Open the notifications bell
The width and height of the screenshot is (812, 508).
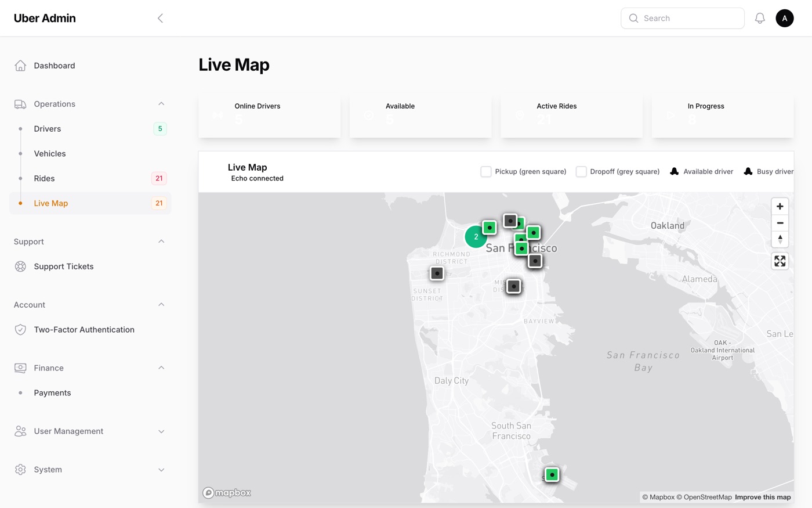pos(760,18)
